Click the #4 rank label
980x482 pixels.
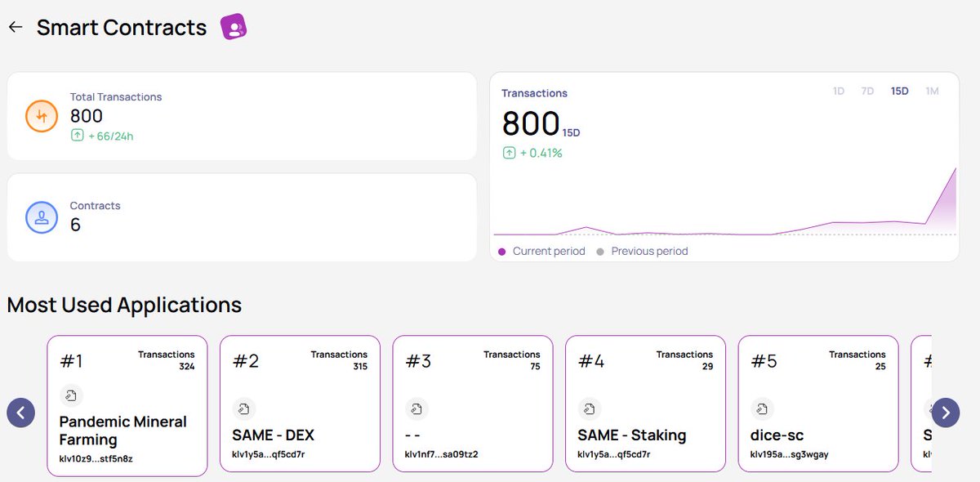click(x=591, y=361)
